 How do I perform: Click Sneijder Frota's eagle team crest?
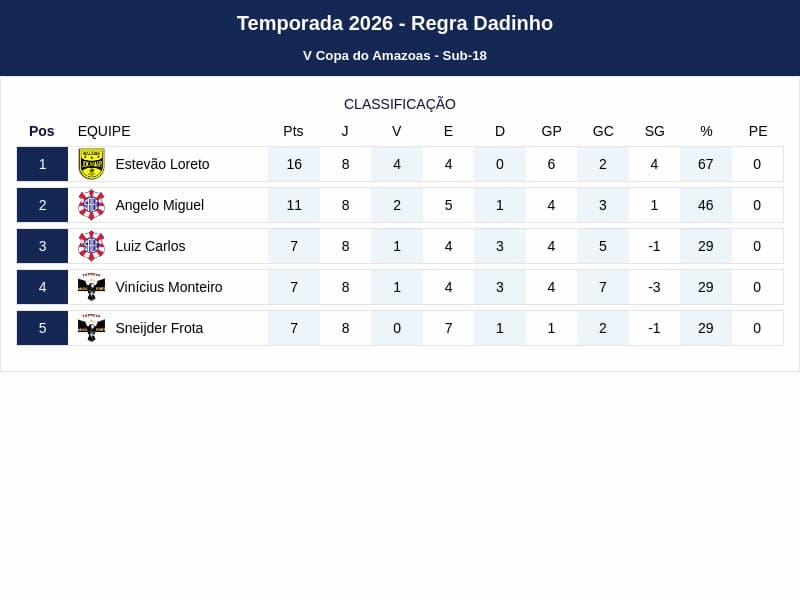91,328
